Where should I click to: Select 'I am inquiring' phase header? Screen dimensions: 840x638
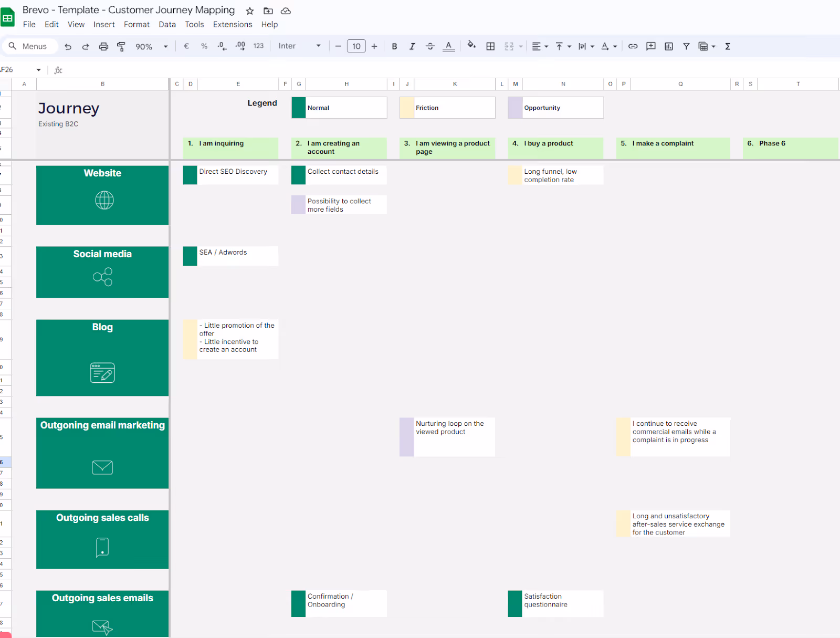(x=230, y=148)
